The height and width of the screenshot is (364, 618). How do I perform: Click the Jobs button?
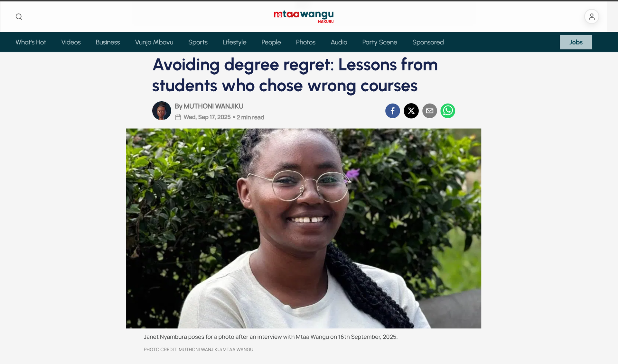click(x=576, y=42)
